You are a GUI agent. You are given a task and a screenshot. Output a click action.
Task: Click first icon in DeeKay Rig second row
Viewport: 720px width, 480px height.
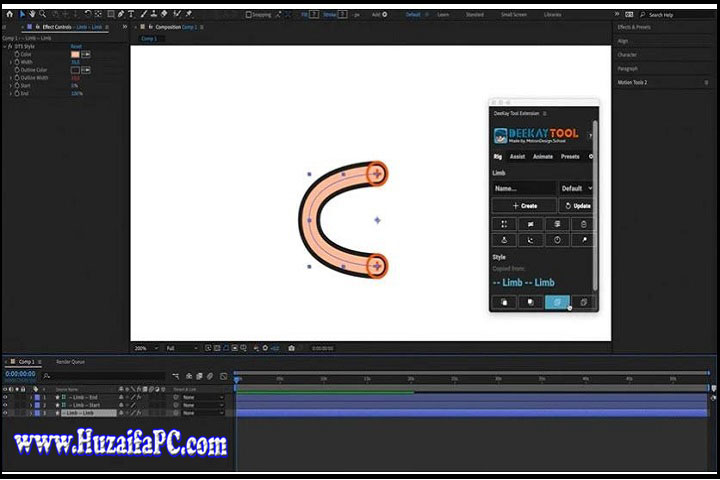[504, 240]
